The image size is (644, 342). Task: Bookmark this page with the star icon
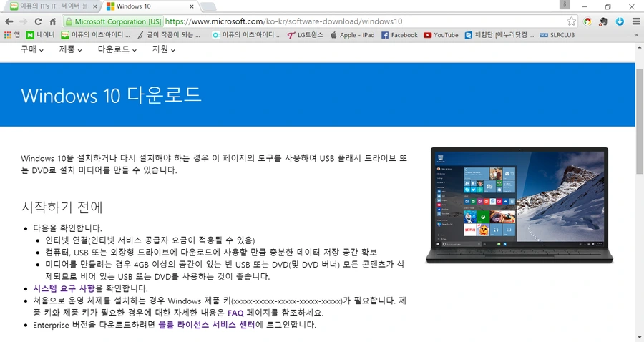(571, 21)
